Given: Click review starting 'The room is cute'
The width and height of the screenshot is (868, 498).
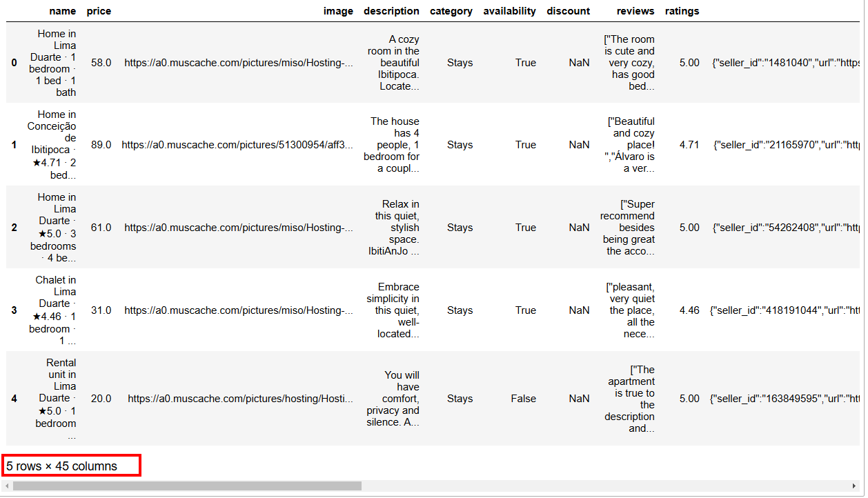Looking at the screenshot, I should tap(629, 63).
